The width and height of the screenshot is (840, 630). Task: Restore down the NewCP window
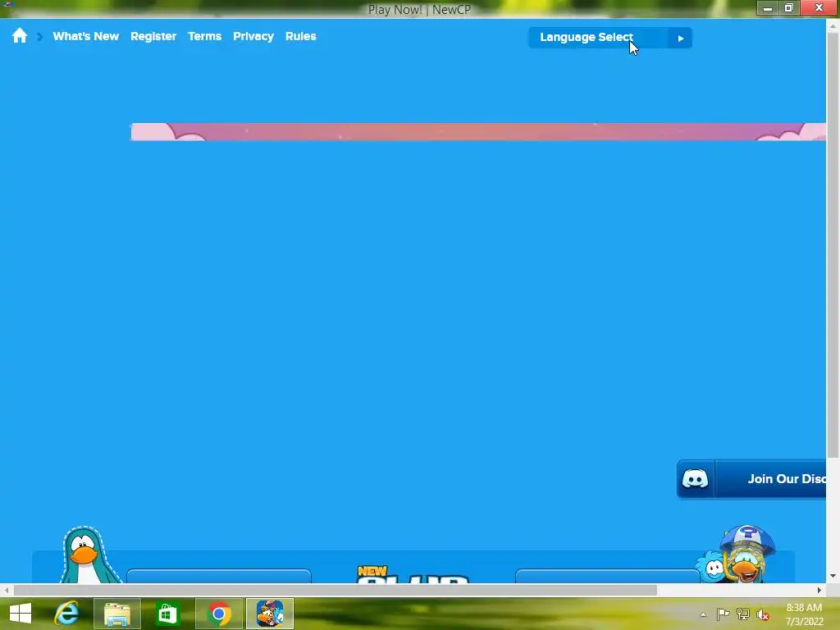(x=788, y=7)
